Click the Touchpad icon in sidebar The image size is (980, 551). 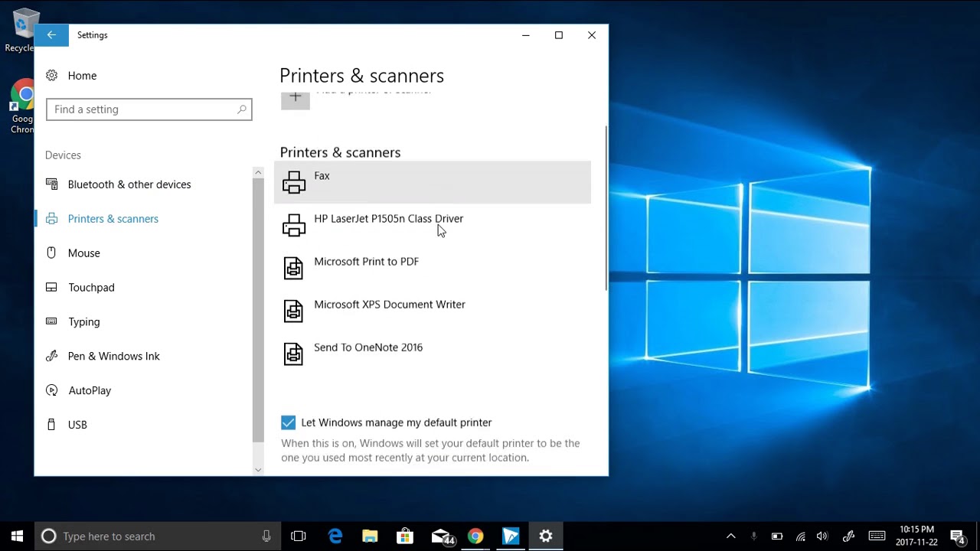[51, 287]
